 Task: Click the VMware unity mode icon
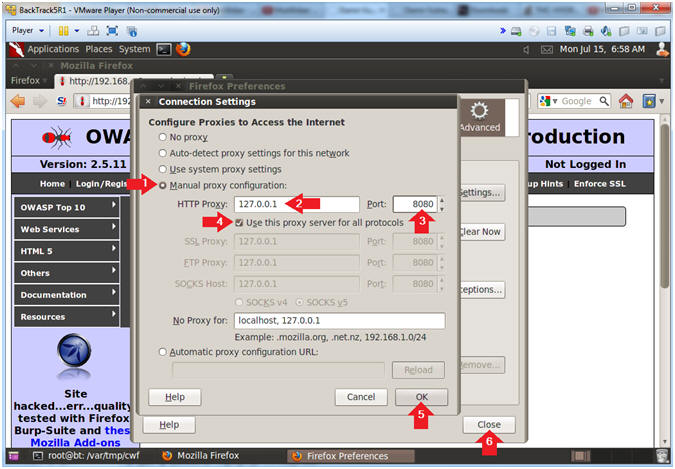[x=132, y=31]
